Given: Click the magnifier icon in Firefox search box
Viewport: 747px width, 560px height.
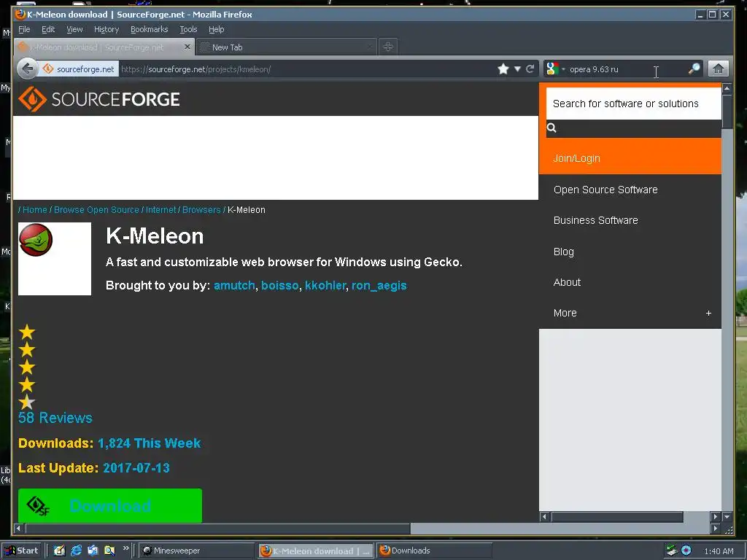Looking at the screenshot, I should pos(694,69).
